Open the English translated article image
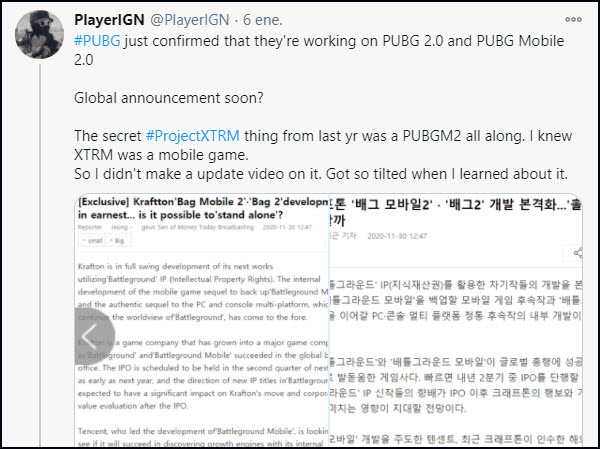The width and height of the screenshot is (600, 449). point(201,321)
